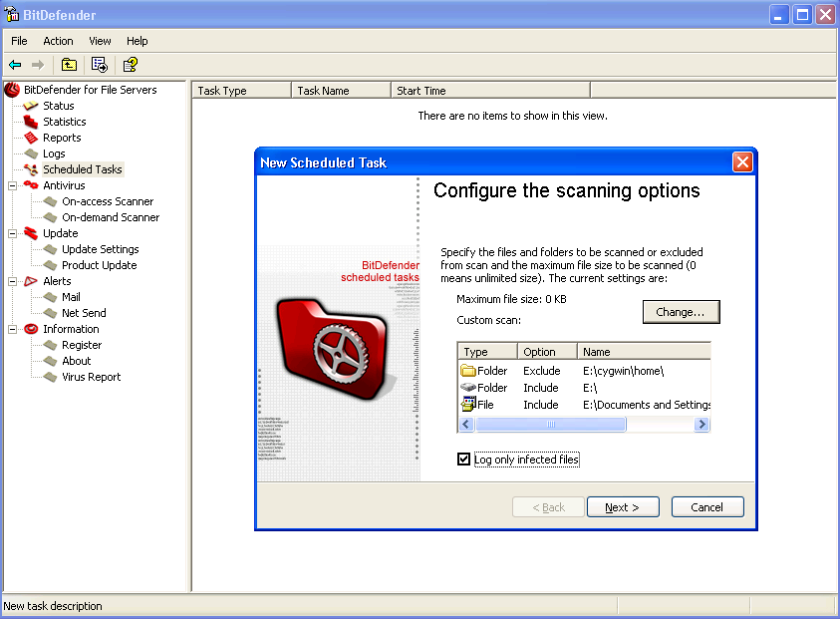Click the Status node icon
Screen dimensions: 840x619
(31, 106)
